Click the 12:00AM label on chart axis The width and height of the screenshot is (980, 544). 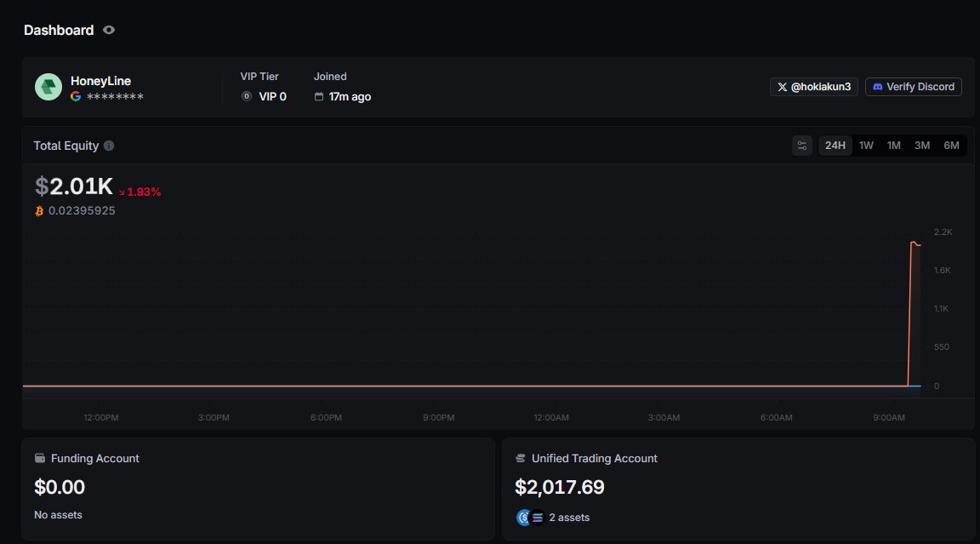551,418
